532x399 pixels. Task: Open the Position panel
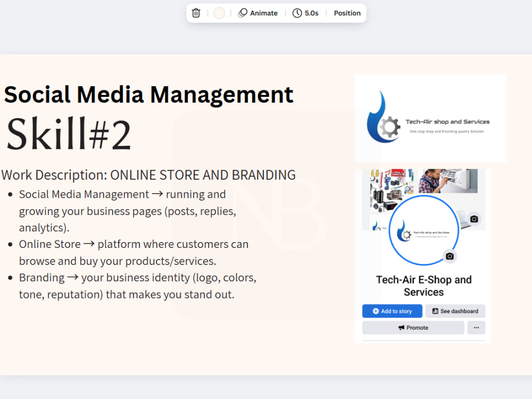click(347, 13)
